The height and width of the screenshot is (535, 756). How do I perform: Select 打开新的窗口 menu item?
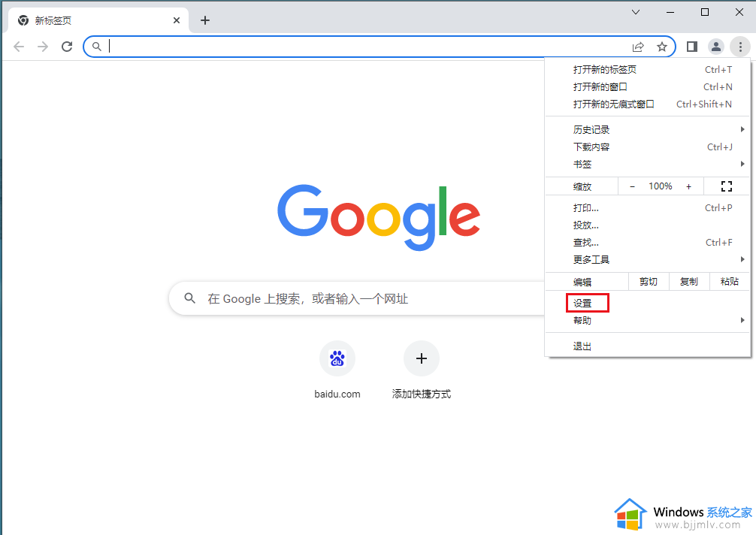click(648, 87)
